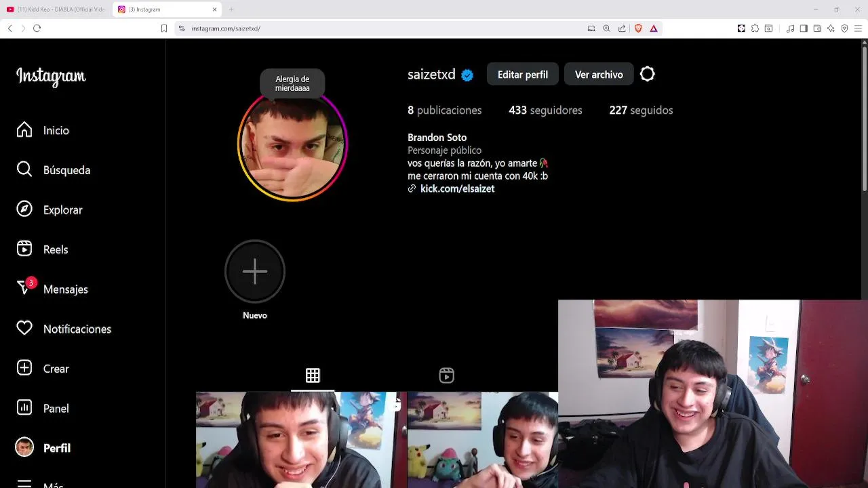Open the extensions puzzle icon
The height and width of the screenshot is (488, 868).
(x=755, y=28)
